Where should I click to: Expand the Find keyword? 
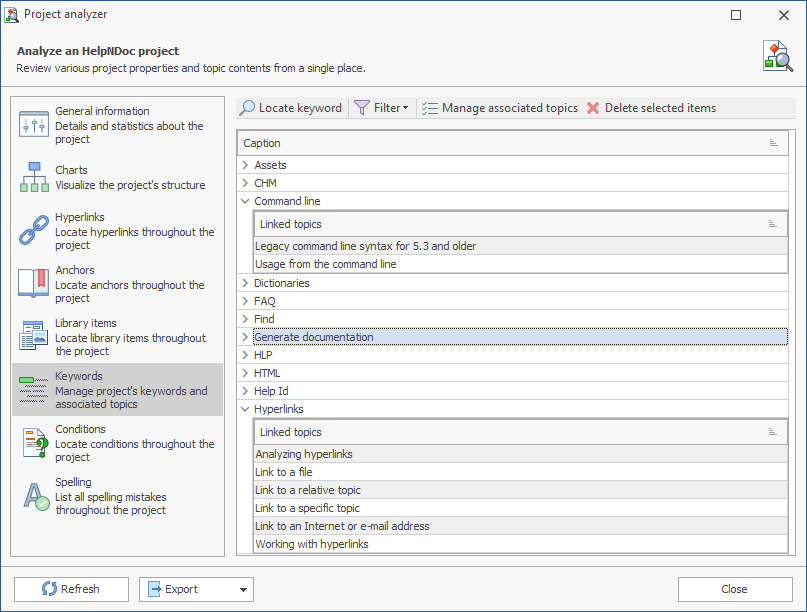pos(245,319)
